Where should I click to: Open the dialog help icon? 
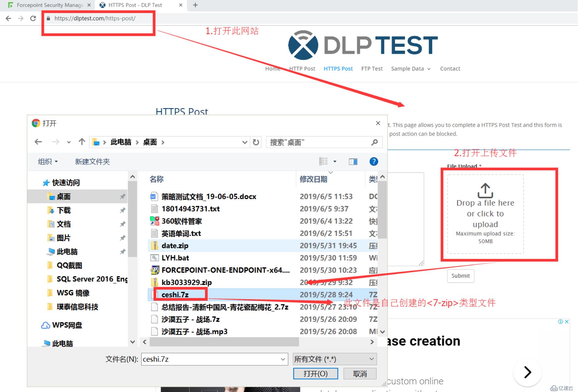coord(373,161)
